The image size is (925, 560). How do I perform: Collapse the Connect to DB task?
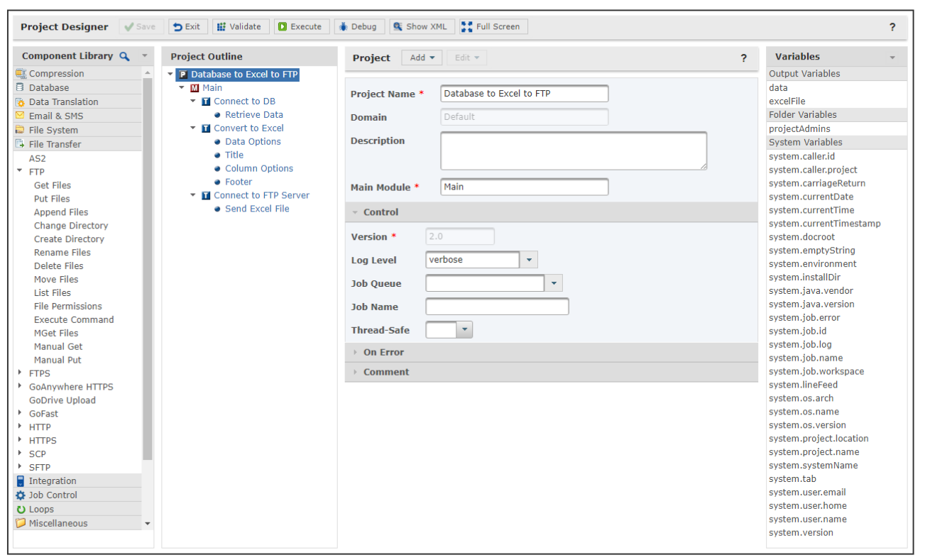[x=193, y=101]
